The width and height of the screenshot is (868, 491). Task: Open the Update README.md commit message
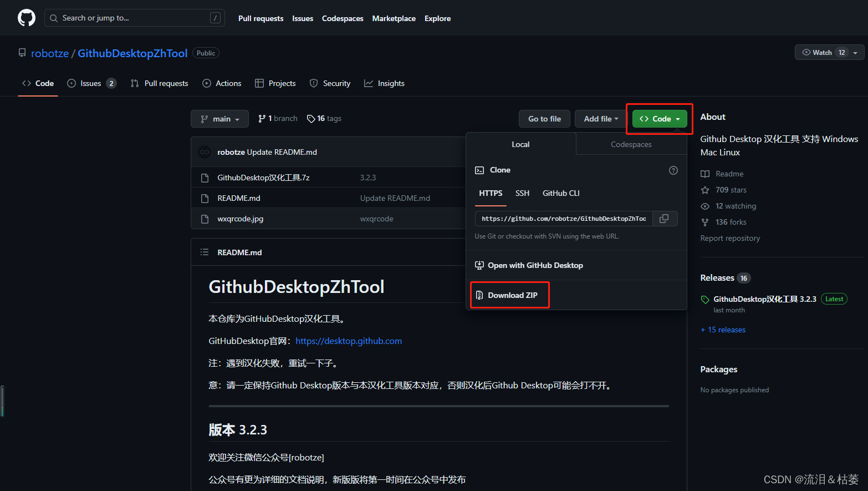coord(395,198)
